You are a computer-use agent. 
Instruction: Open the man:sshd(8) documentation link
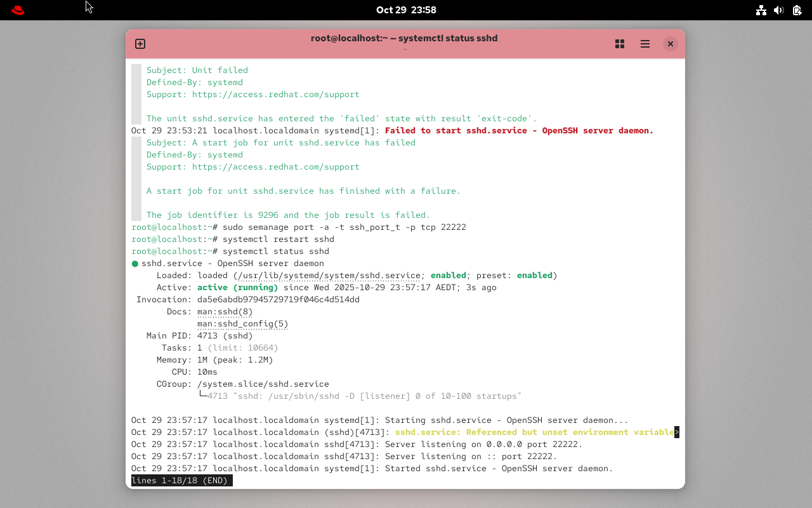tap(225, 311)
